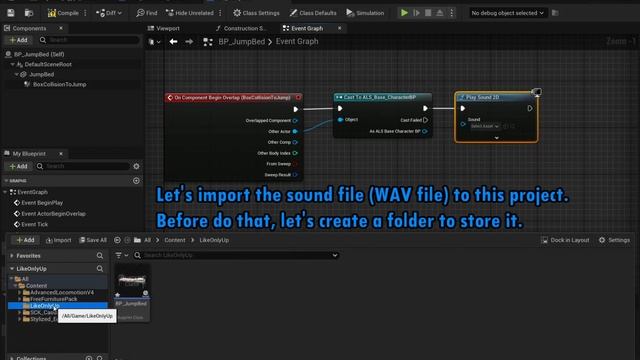Click the green Play button
Screen dimensions: 640x360
[x=404, y=13]
